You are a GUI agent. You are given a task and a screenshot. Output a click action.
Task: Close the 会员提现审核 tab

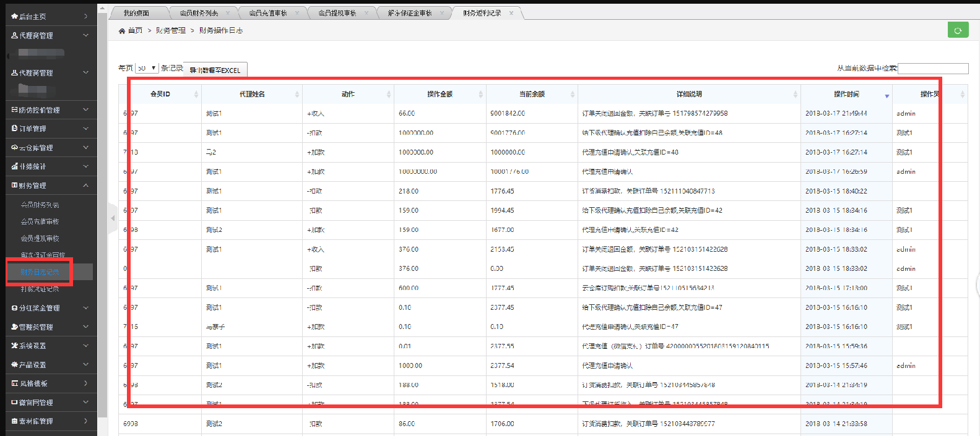click(366, 13)
